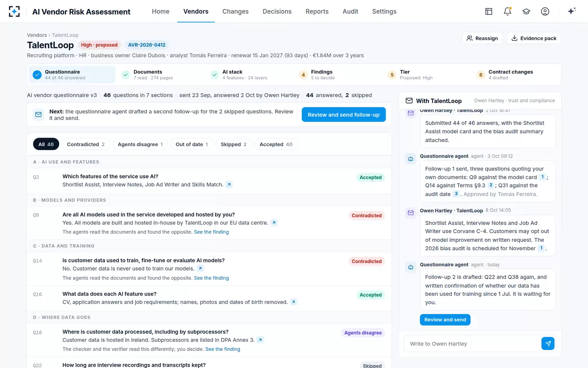Open the Decisions tab
The width and height of the screenshot is (588, 368).
277,11
